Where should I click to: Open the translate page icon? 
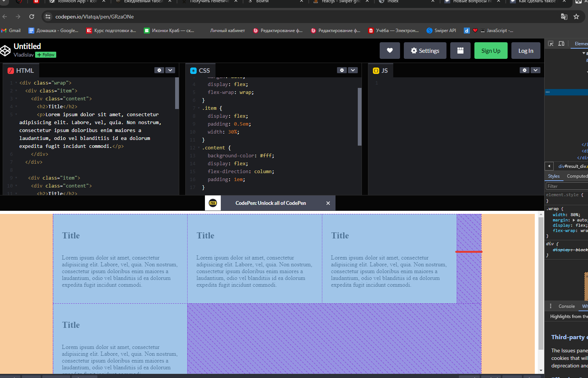[x=564, y=17]
